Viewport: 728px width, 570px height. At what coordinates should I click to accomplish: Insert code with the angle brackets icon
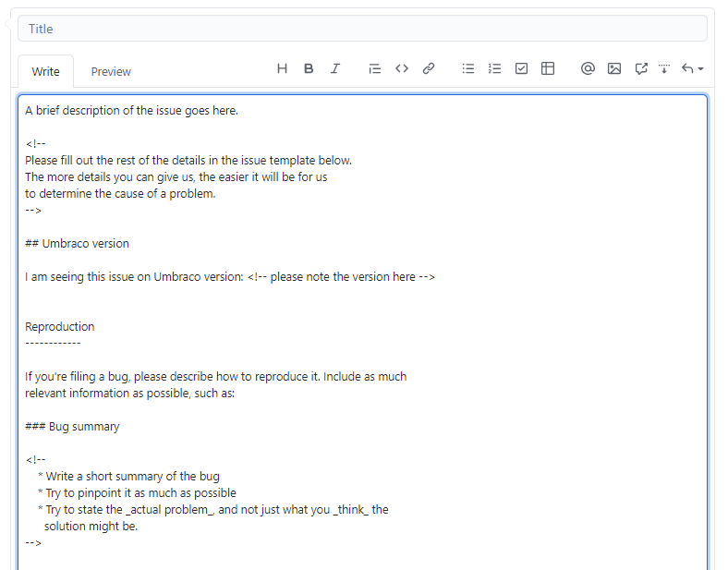pyautogui.click(x=402, y=68)
